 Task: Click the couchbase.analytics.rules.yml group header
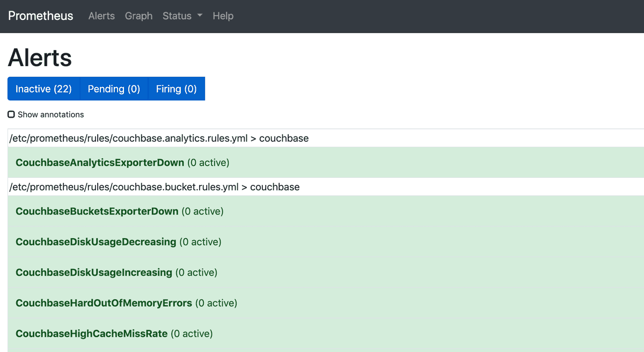point(158,138)
